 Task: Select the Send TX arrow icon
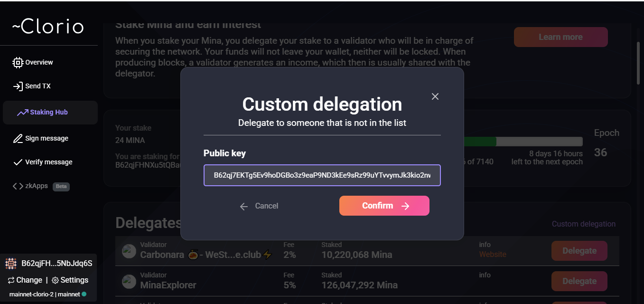click(x=18, y=86)
